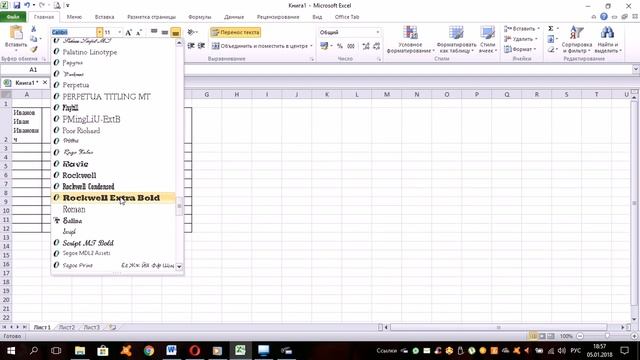The height and width of the screenshot is (360, 640).
Task: Switch to Page Break Preview
Action: [551, 336]
